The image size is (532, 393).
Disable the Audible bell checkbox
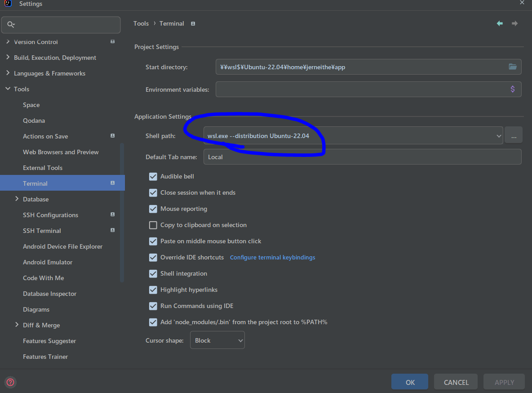coord(153,176)
